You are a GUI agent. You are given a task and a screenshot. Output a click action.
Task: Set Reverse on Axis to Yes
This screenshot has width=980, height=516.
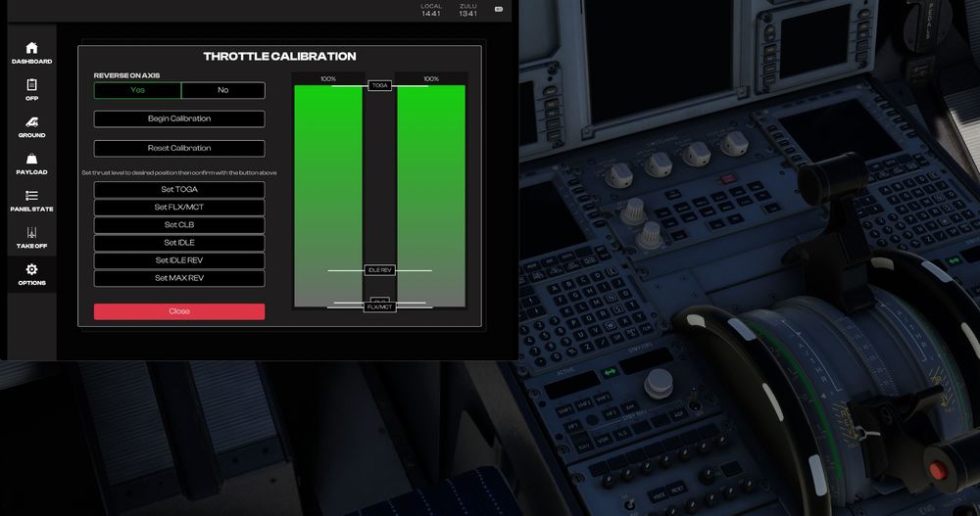[x=137, y=90]
